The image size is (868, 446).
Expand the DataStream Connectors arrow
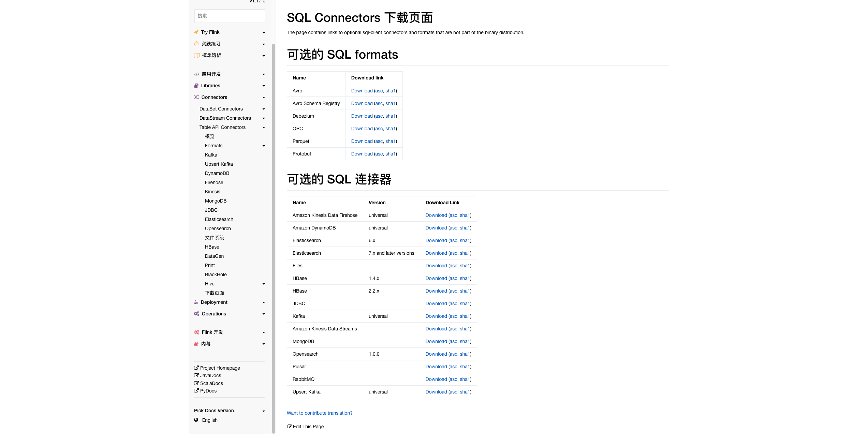click(x=264, y=118)
